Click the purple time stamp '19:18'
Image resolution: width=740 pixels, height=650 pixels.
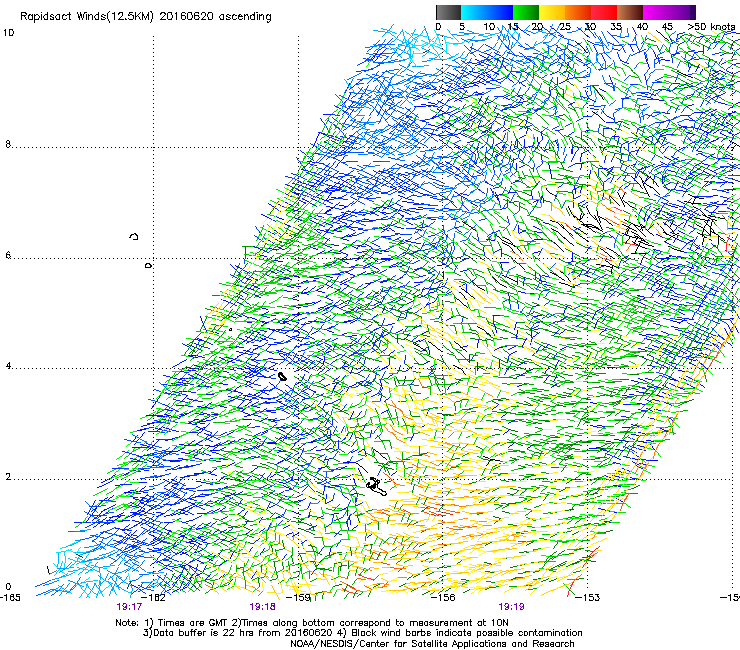[262, 607]
